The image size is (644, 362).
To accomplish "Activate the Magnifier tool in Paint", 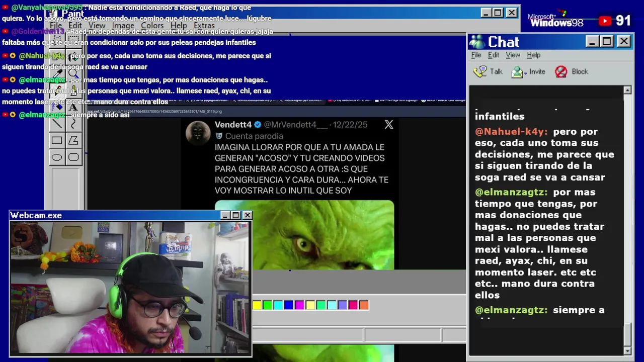I will pos(73,73).
